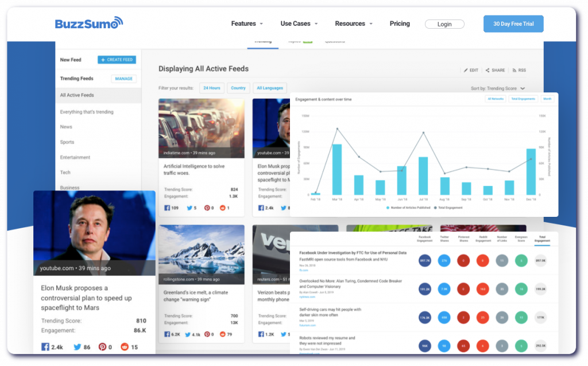Click Twitter icon on Greenland card
The height and width of the screenshot is (366, 588).
click(x=188, y=334)
